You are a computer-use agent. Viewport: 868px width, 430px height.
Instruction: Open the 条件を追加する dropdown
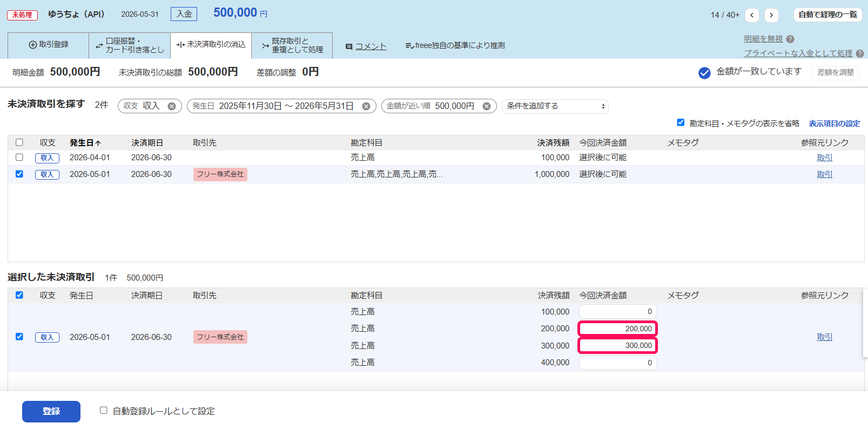pos(555,106)
